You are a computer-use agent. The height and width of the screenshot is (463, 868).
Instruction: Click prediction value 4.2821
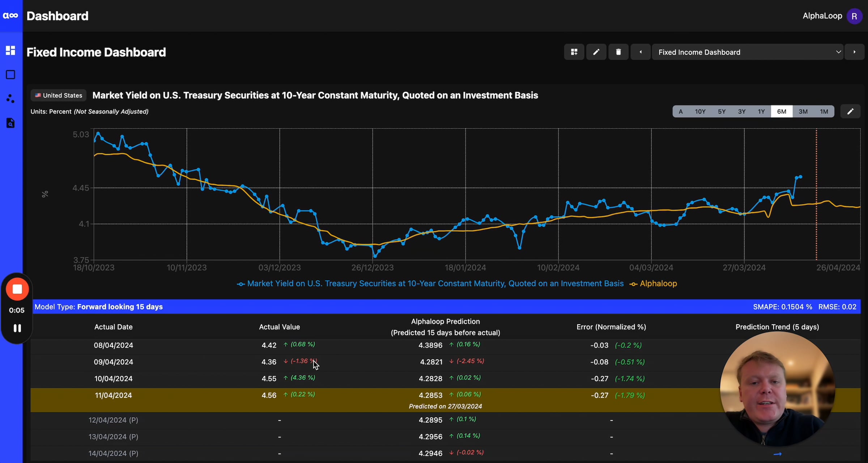pyautogui.click(x=431, y=362)
